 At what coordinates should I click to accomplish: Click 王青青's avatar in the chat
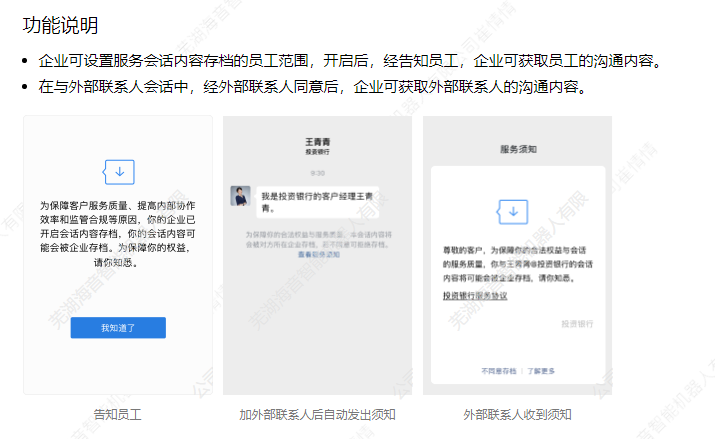(240, 196)
